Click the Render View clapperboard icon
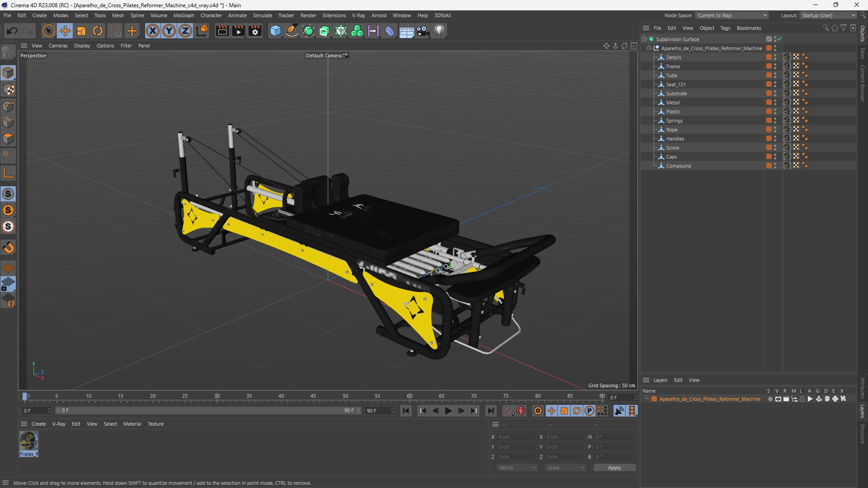The image size is (868, 488). 222,31
